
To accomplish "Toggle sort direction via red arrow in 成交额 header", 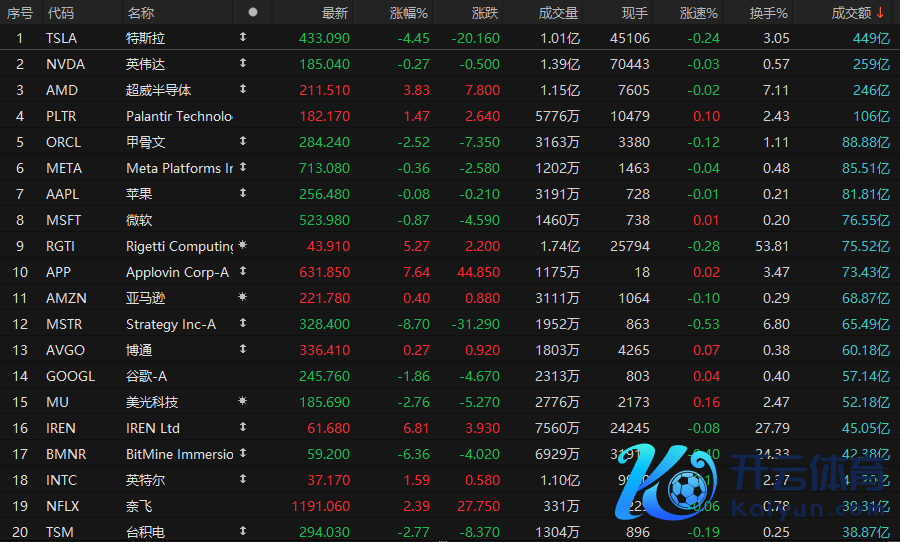I will [x=881, y=13].
